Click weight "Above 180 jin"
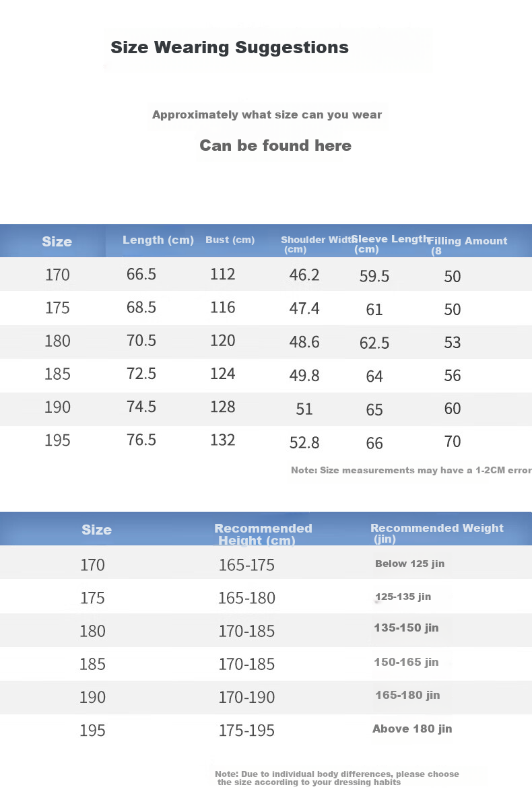 point(412,729)
